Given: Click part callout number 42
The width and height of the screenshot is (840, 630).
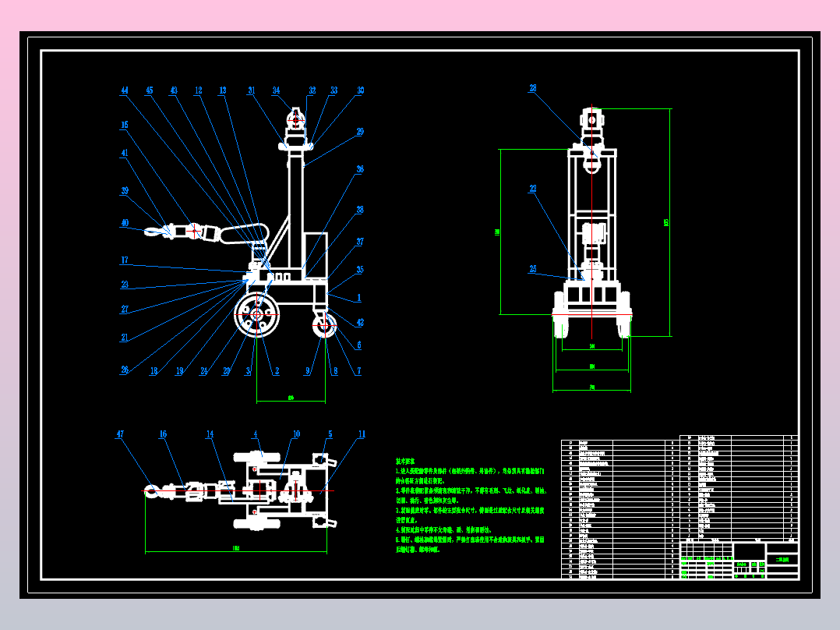Looking at the screenshot, I should [x=360, y=323].
